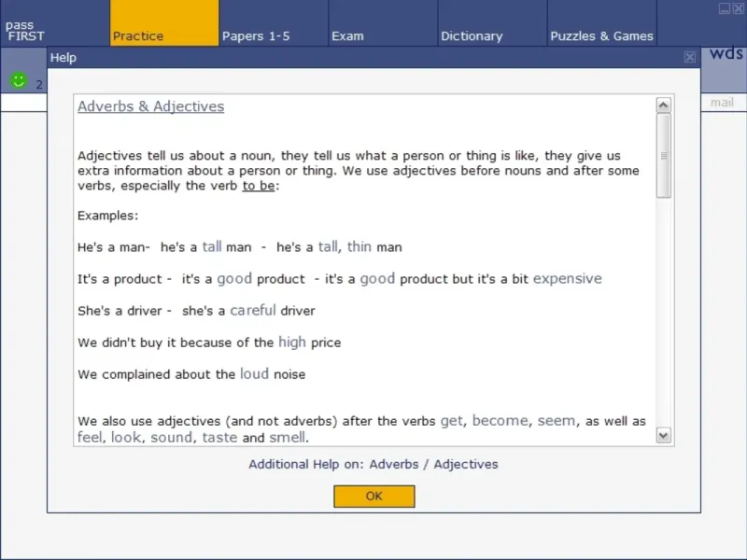Open additional help on Adjectives
747x560 pixels.
pos(465,464)
